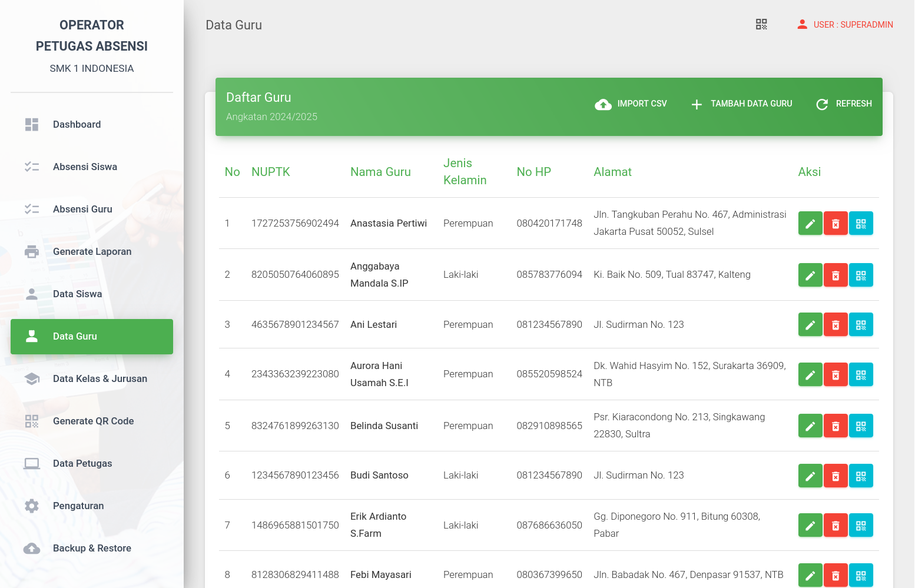This screenshot has width=915, height=588.
Task: Click phone number 085783776094
Action: (549, 274)
